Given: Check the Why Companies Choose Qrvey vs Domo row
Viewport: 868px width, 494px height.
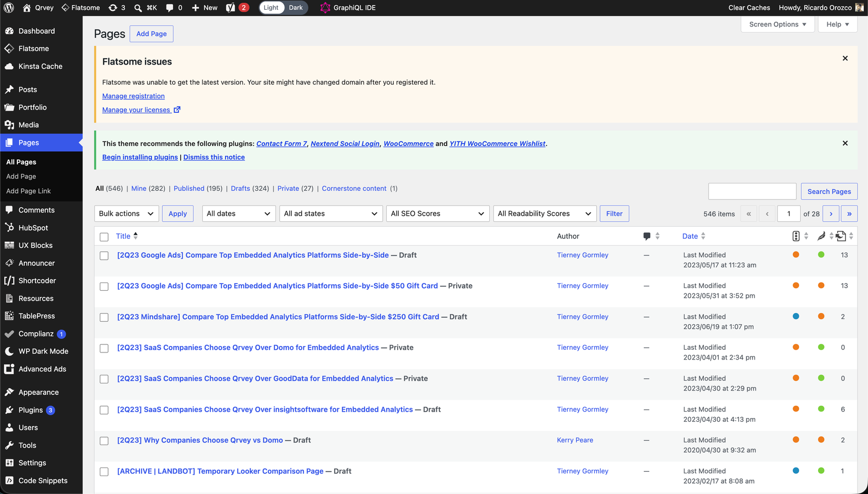Looking at the screenshot, I should 104,441.
